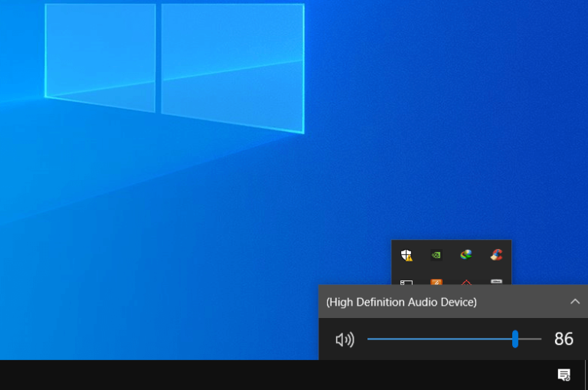
Task: Click the orange tray icon
Action: (x=436, y=282)
